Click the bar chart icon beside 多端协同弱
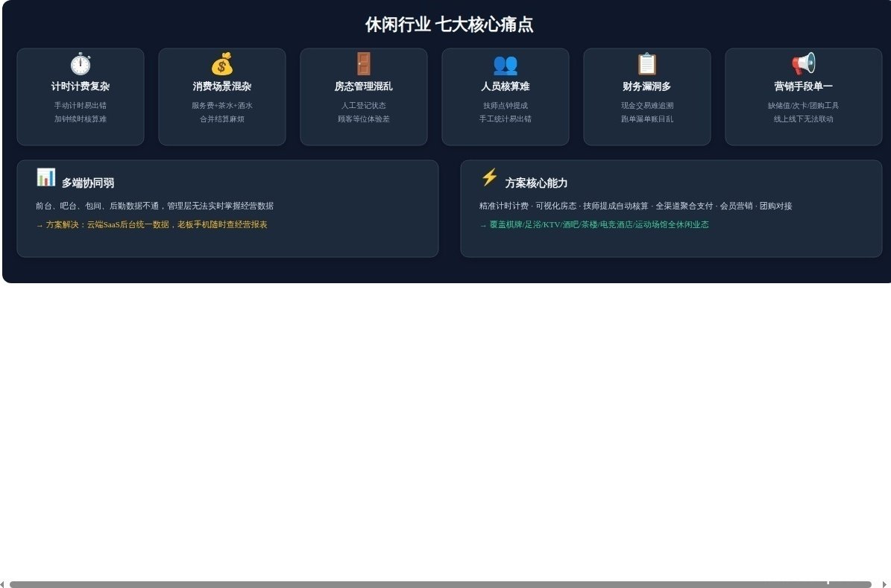 [46, 177]
